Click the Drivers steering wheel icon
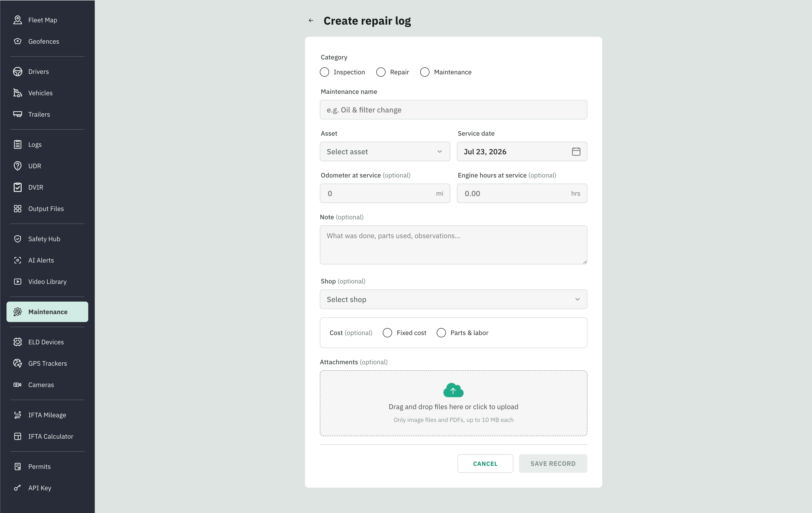Viewport: 812px width, 513px height. tap(17, 72)
